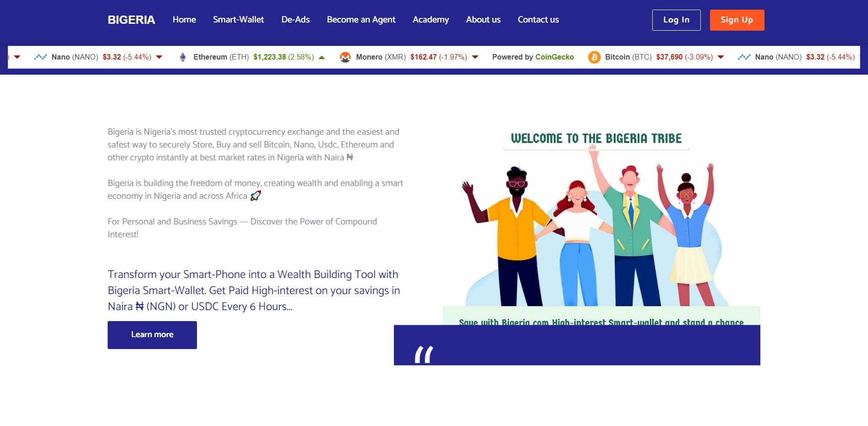868x426 pixels.
Task: Click the Bitcoin price $37,690
Action: [669, 57]
